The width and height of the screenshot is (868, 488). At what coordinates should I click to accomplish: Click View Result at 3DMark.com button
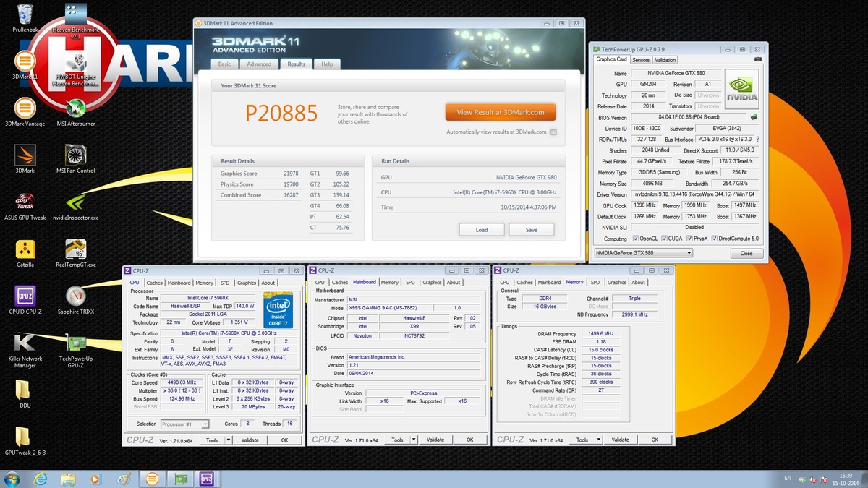click(x=499, y=112)
